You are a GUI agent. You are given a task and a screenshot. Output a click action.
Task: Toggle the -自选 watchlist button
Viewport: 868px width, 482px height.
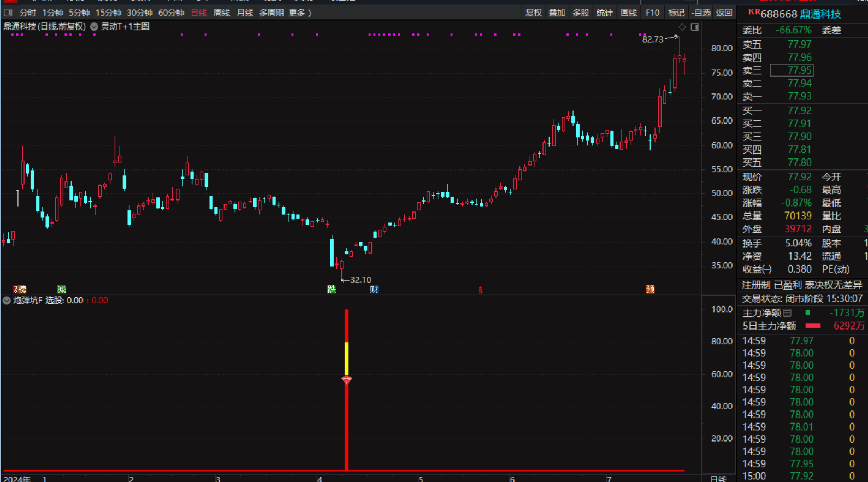[x=701, y=13]
